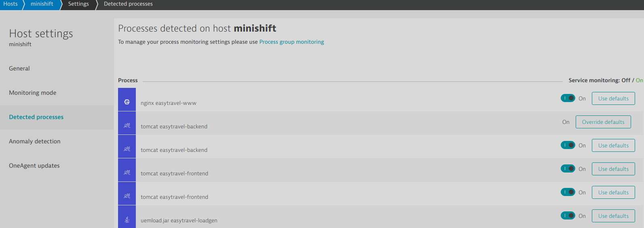This screenshot has width=644, height=228.
Task: Click the Override defaults button
Action: tap(603, 122)
